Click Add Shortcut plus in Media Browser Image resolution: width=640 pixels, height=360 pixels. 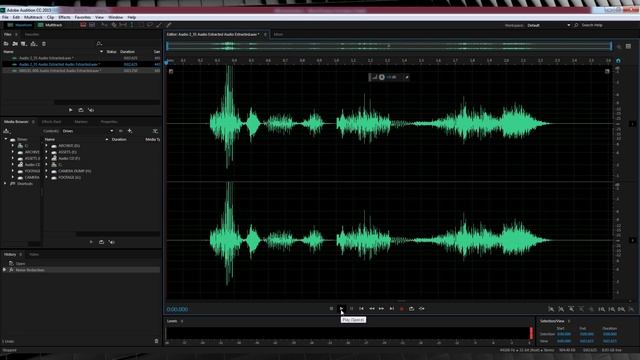coord(130,131)
